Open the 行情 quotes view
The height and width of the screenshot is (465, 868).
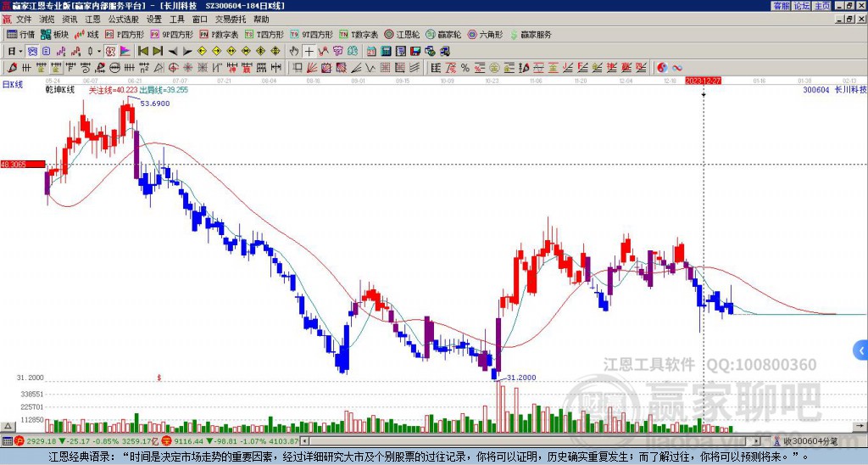pos(20,34)
